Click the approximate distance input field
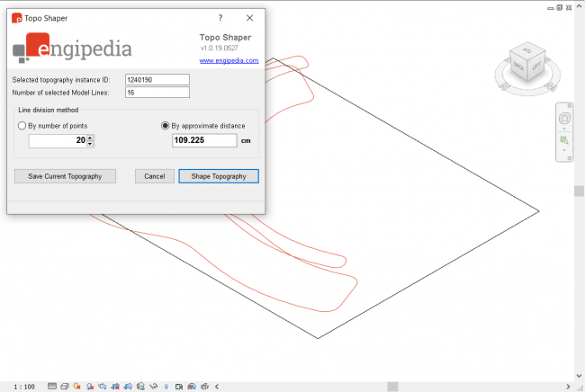Viewport: 585px width, 392px height. [204, 141]
